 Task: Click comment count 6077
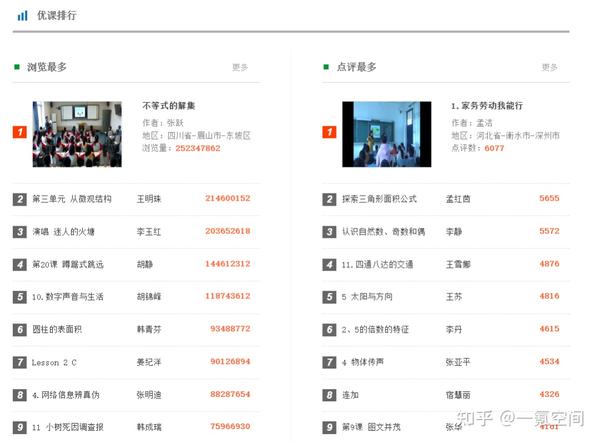tap(494, 148)
